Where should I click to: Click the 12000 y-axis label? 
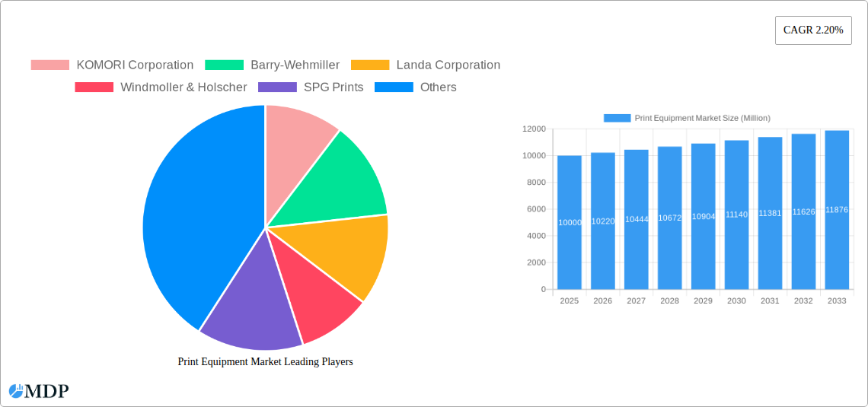click(535, 129)
